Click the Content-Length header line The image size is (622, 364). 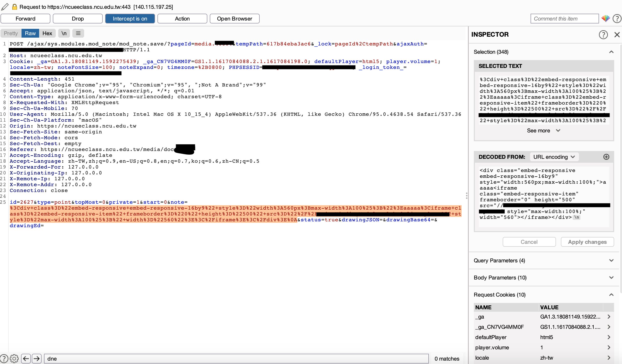tap(42, 79)
